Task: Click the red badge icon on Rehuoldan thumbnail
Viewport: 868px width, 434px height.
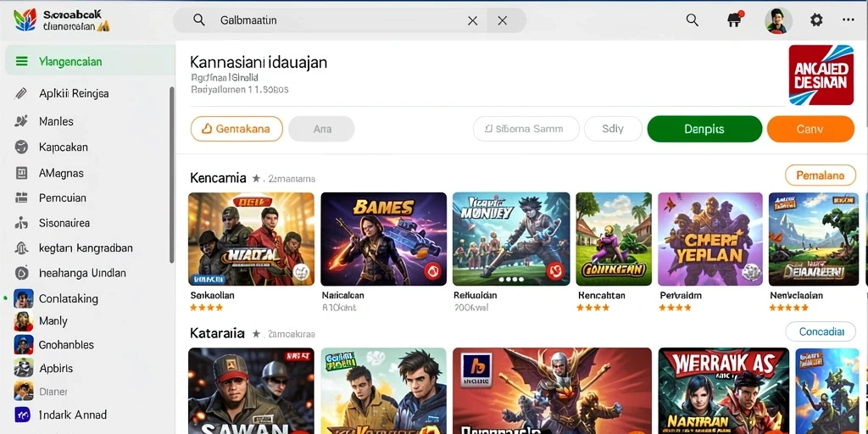Action: point(554,270)
